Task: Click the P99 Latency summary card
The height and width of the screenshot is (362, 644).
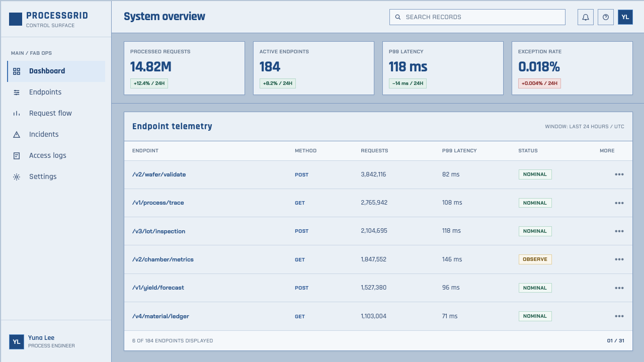Action: pyautogui.click(x=443, y=68)
